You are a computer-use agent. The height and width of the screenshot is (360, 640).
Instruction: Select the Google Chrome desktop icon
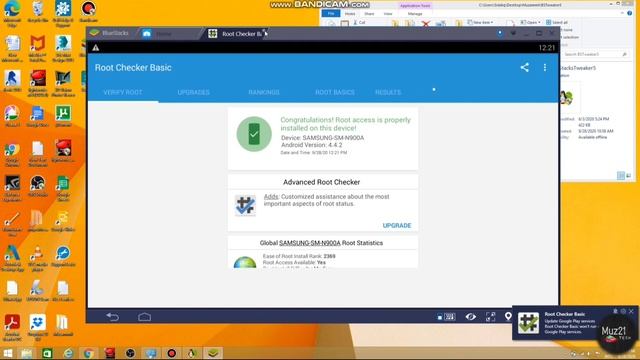pyautogui.click(x=12, y=155)
